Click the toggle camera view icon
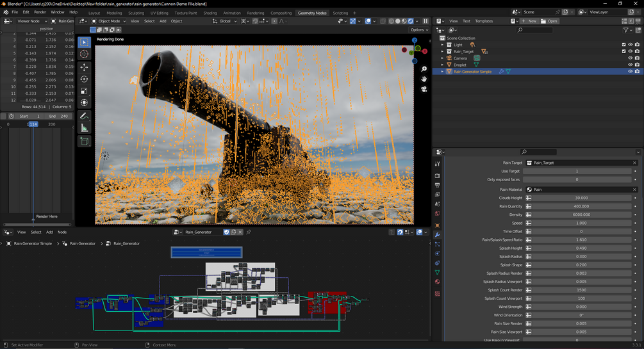Viewport: 644px width, 349px height. point(424,89)
